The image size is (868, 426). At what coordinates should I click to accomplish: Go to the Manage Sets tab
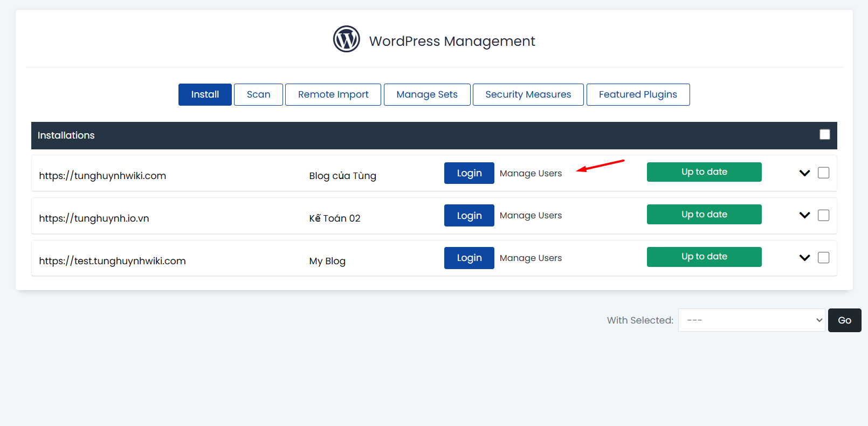click(427, 94)
